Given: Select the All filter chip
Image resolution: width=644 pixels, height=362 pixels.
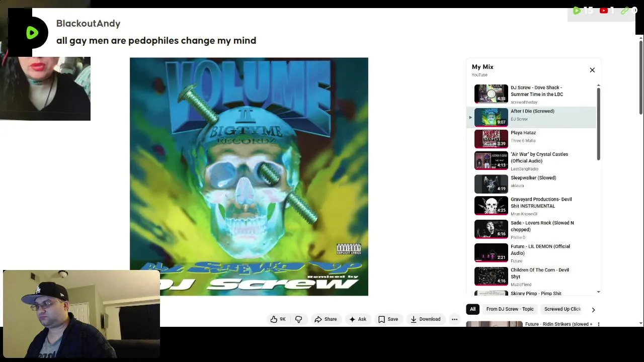Looking at the screenshot, I should coord(472,309).
